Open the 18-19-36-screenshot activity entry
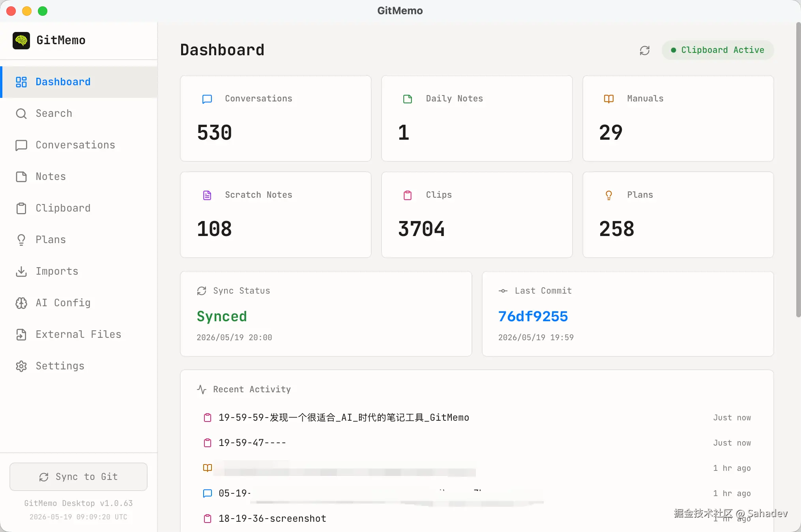 [477, 519]
